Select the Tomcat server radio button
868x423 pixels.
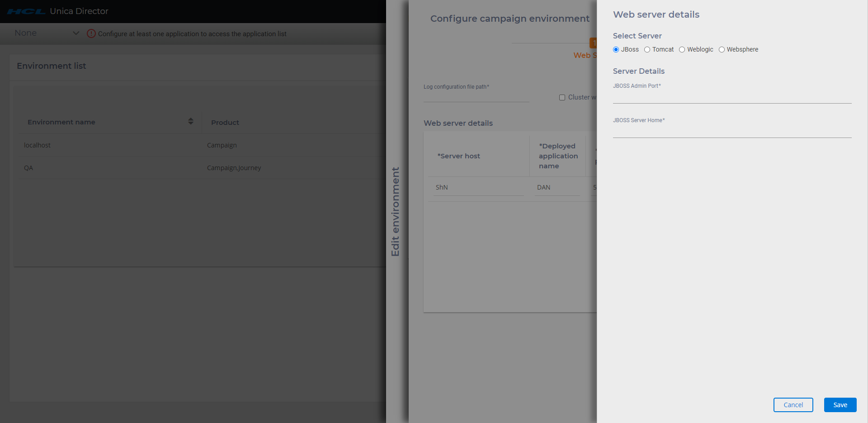tap(647, 50)
